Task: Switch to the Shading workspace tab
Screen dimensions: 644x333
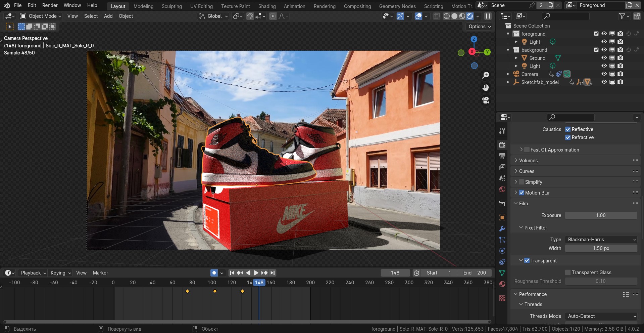Action: pos(267,6)
